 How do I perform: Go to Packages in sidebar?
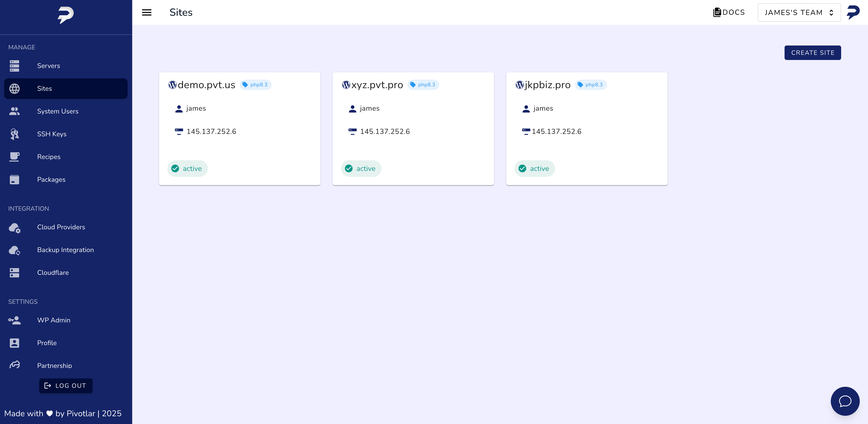51,179
